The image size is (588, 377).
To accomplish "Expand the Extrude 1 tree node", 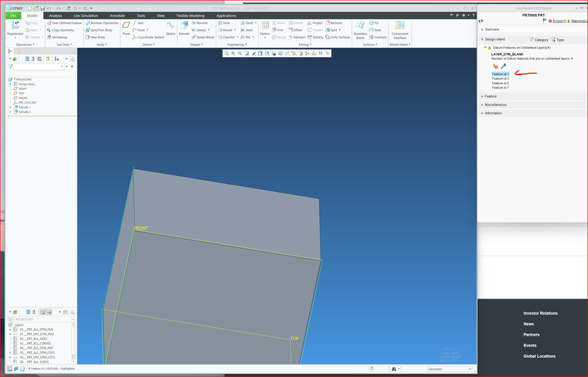I will click(10, 107).
